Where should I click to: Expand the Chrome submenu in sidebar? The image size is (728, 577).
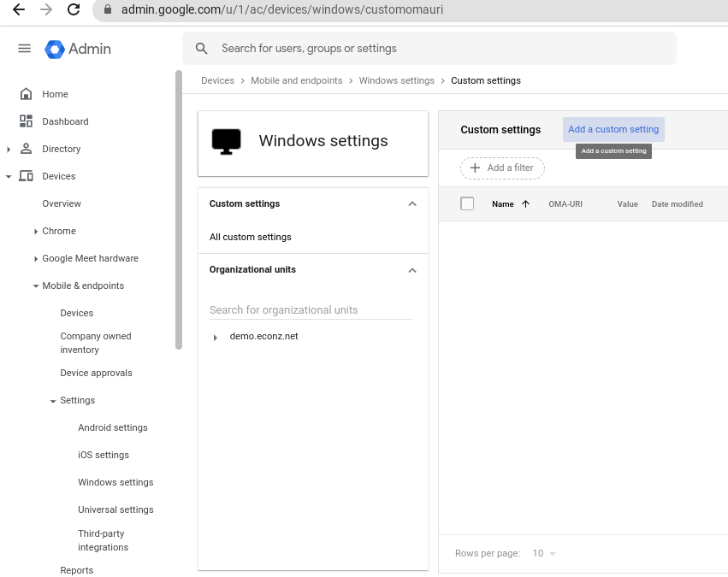[36, 232]
